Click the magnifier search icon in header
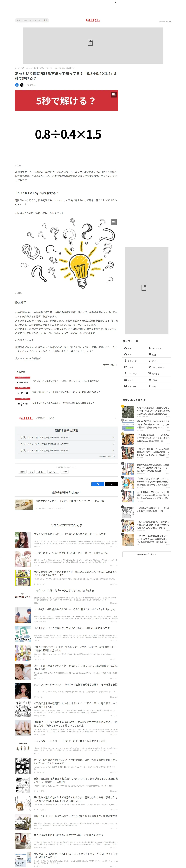Viewport: 186px width, 868px height. [x=46, y=20]
